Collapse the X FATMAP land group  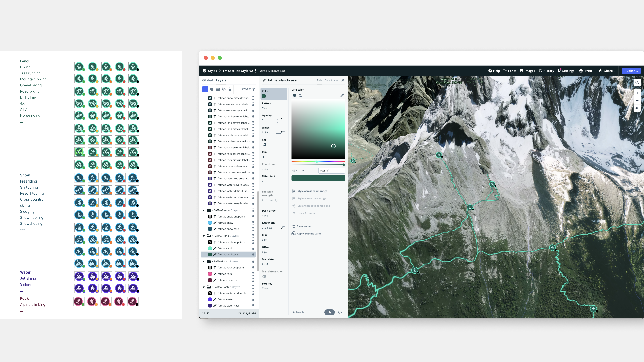(204, 236)
